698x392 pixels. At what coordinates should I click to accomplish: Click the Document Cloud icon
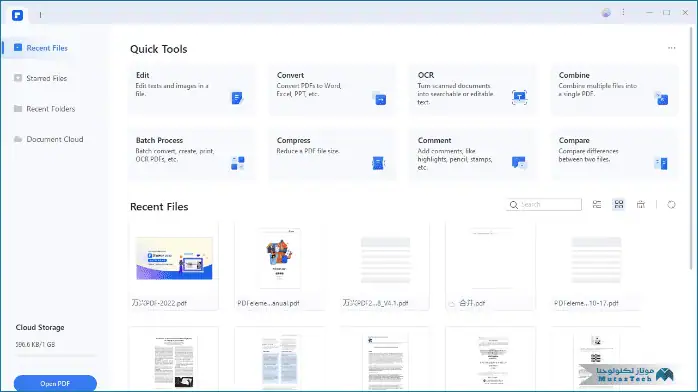[18, 139]
